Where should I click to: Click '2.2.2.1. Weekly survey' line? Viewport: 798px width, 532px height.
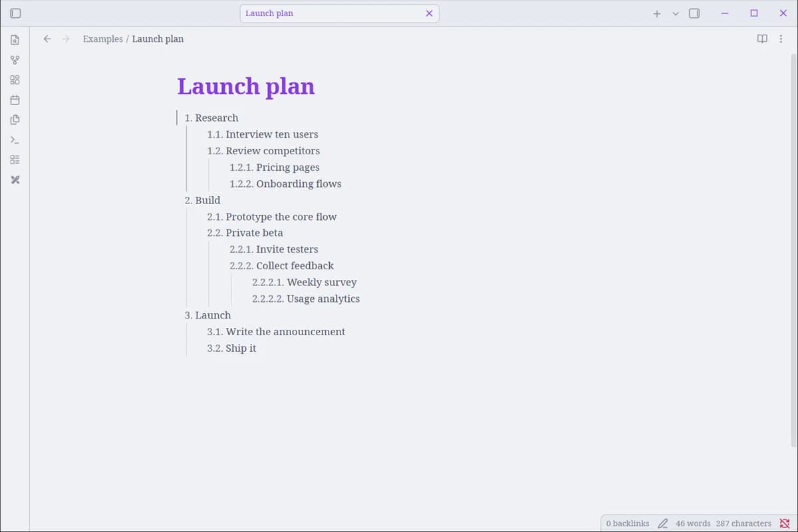point(305,282)
